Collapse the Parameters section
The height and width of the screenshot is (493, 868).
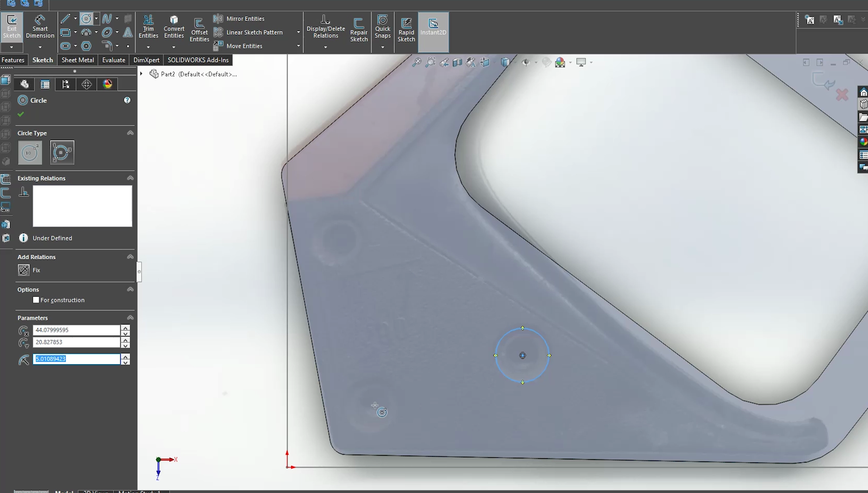click(130, 318)
